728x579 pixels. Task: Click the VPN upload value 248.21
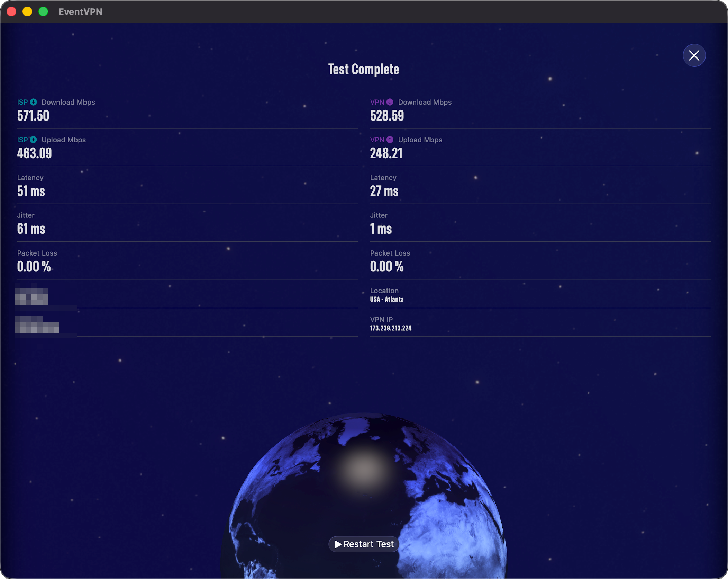[x=386, y=153]
